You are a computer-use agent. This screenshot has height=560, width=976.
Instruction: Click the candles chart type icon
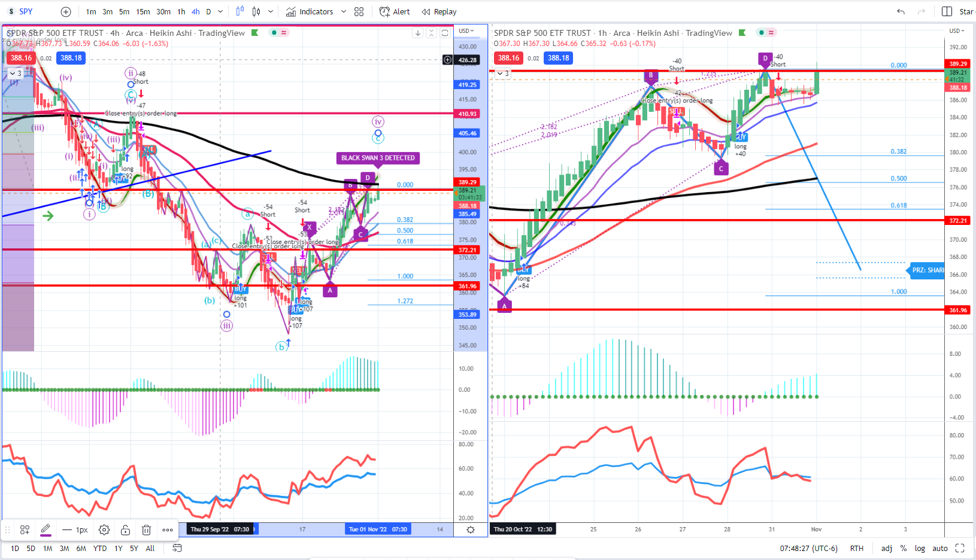[x=257, y=11]
